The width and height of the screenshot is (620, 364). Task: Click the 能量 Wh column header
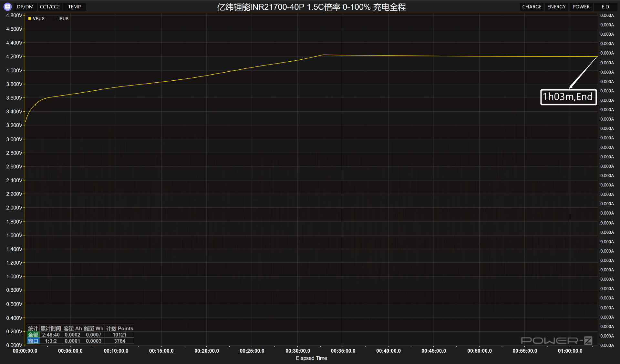tap(94, 329)
